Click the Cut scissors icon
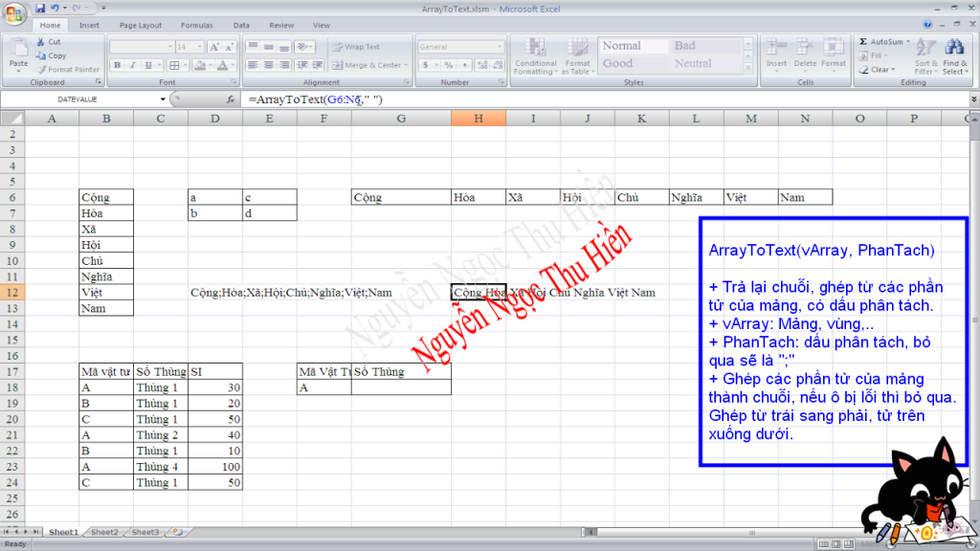 tap(41, 42)
